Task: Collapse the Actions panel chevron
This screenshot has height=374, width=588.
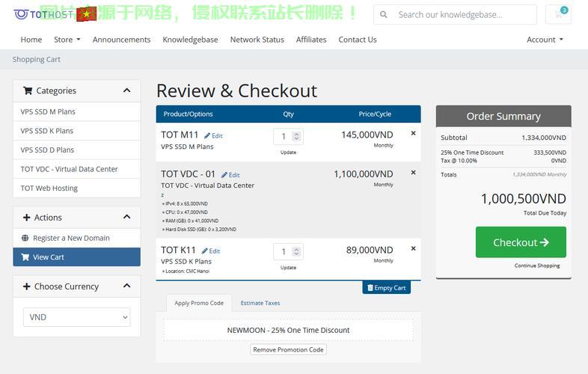Action: (x=126, y=217)
